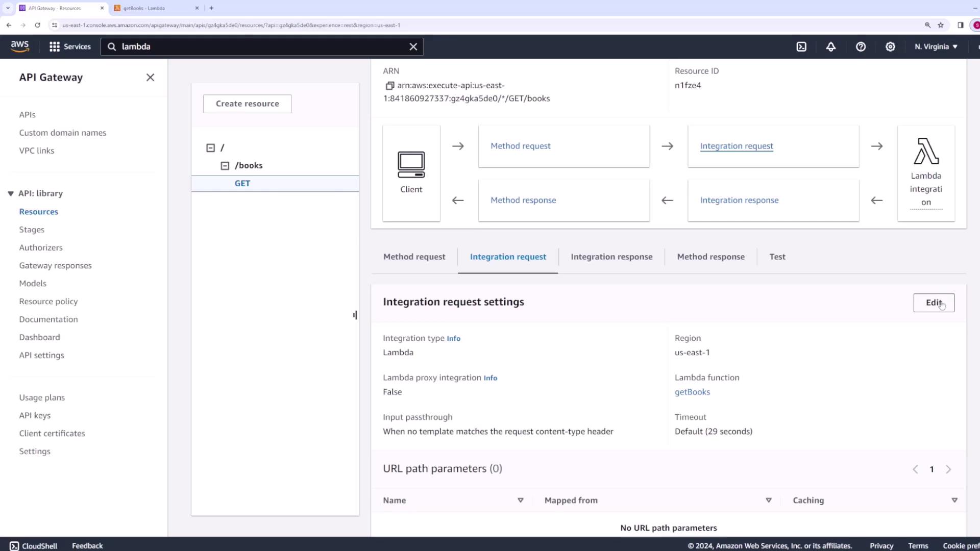Sort by the Caching column
Screen dimensions: 980x551
[x=954, y=500]
